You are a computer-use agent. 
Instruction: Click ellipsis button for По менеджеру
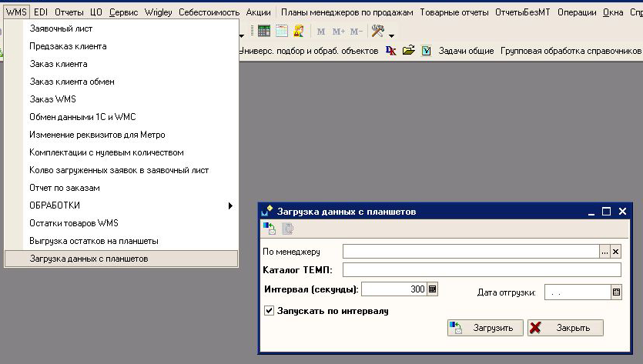(604, 252)
